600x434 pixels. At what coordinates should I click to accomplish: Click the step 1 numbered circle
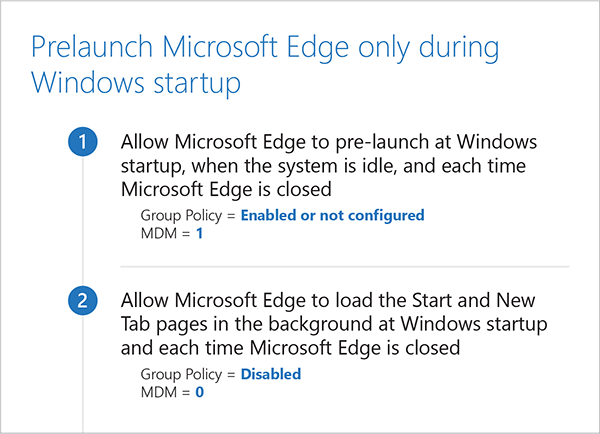pyautogui.click(x=82, y=143)
